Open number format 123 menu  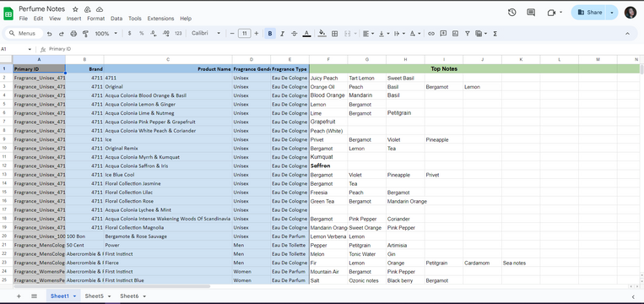click(178, 34)
